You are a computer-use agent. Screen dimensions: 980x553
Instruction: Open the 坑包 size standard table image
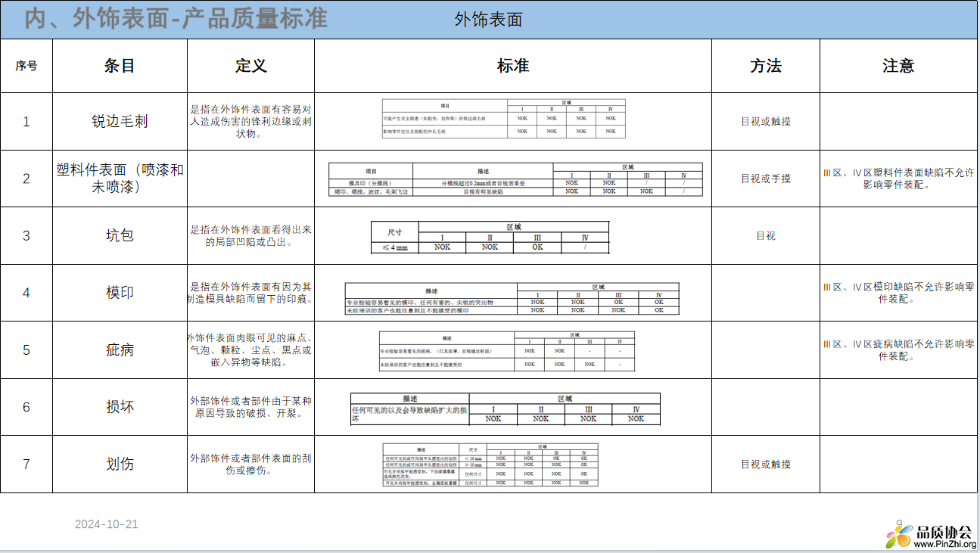pos(490,237)
